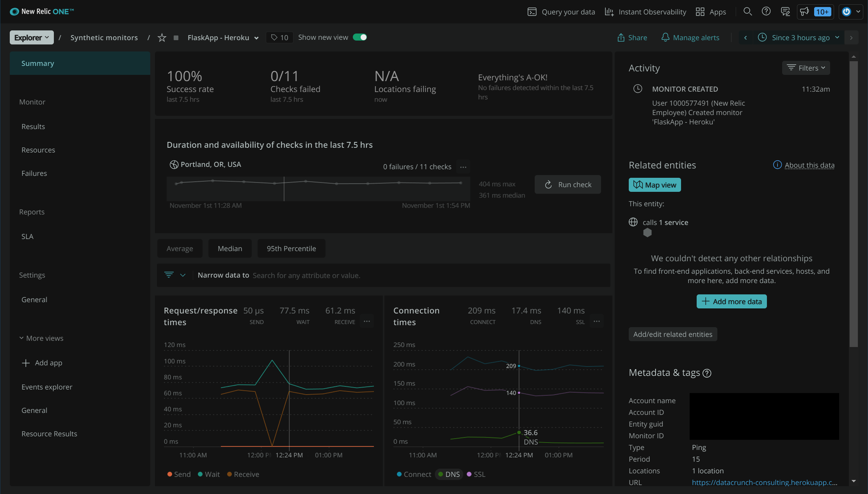Click the New Relic ONE logo
Screen dimensions: 868x494
(x=42, y=11)
